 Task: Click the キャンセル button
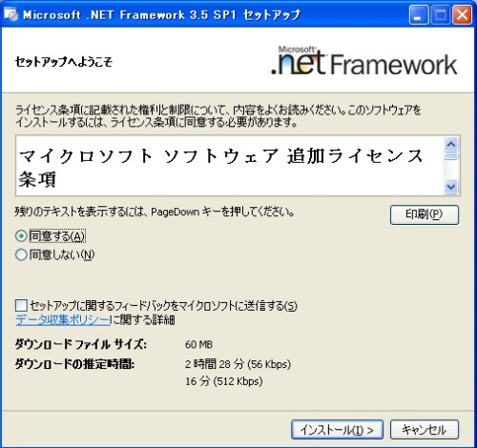tap(425, 430)
